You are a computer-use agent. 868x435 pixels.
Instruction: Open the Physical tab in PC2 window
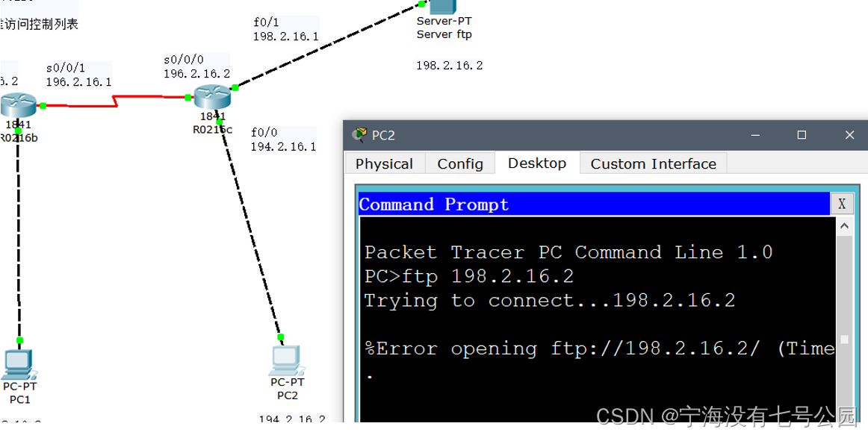[384, 163]
